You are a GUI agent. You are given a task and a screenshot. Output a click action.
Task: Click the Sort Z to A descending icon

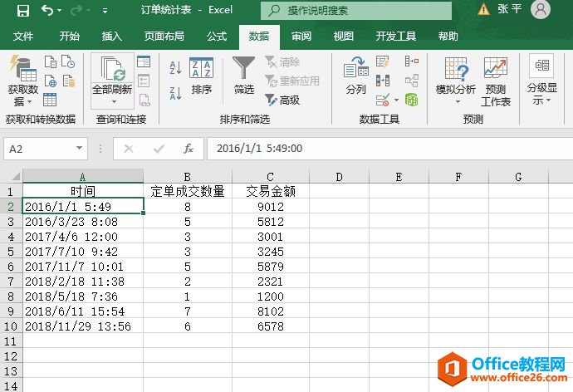175,88
